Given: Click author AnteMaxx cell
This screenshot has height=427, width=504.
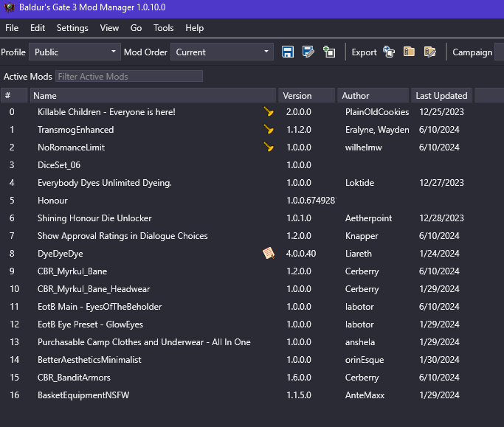Looking at the screenshot, I should click(x=365, y=395).
